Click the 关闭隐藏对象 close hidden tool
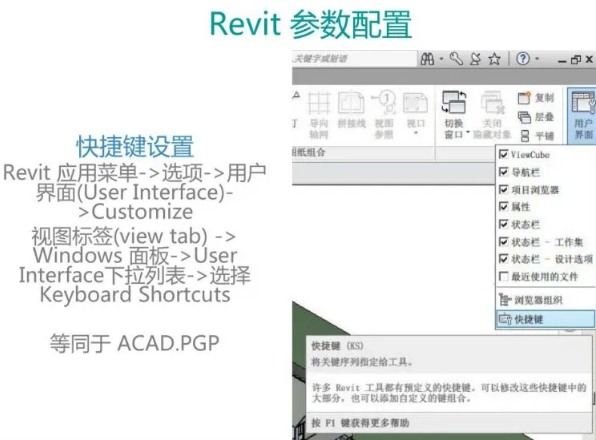 click(x=492, y=114)
